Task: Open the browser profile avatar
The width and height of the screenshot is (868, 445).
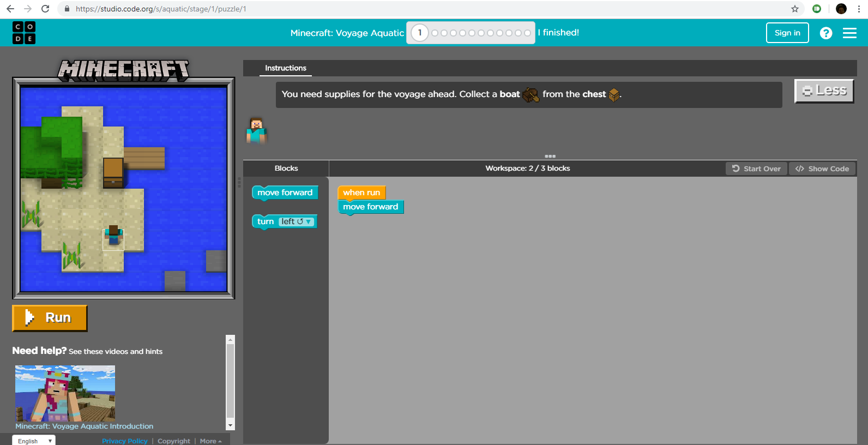Action: point(841,9)
